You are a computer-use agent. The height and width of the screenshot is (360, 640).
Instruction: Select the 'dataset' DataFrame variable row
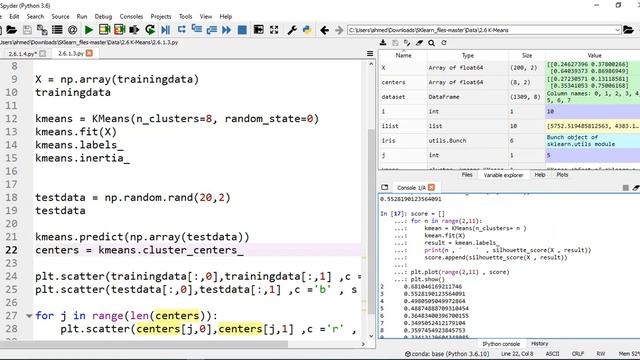coord(509,97)
